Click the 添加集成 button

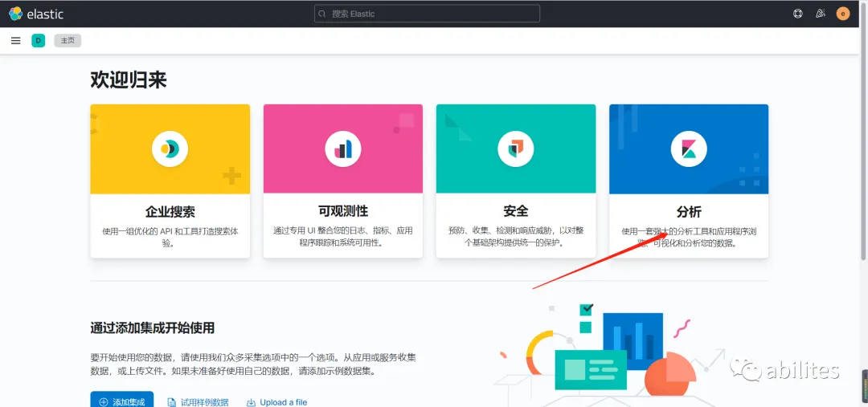point(122,401)
